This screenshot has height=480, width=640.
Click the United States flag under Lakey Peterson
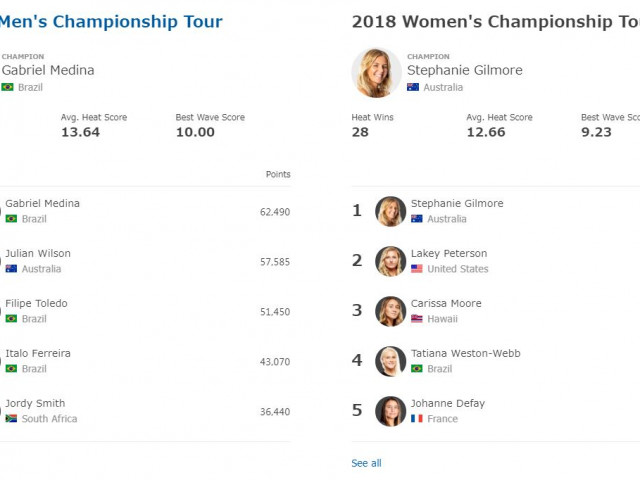[x=417, y=269]
